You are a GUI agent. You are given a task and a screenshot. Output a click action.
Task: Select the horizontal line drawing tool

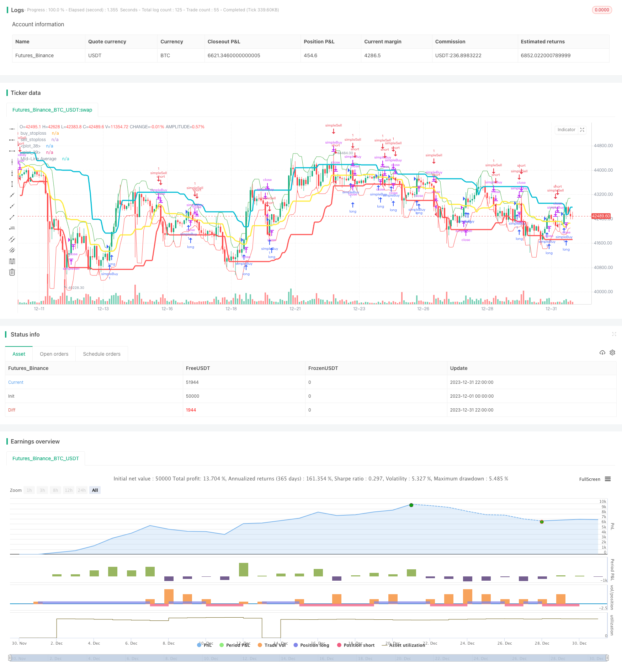pos(12,129)
